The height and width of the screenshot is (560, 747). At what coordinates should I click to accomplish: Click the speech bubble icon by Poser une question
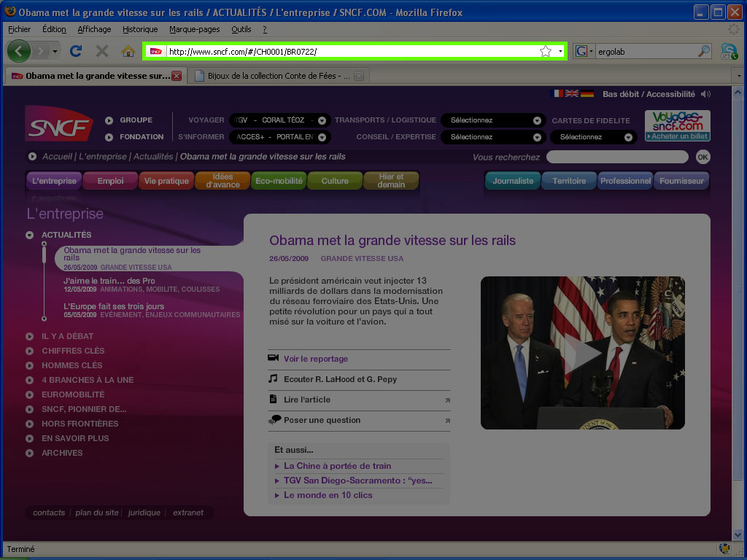[x=274, y=419]
